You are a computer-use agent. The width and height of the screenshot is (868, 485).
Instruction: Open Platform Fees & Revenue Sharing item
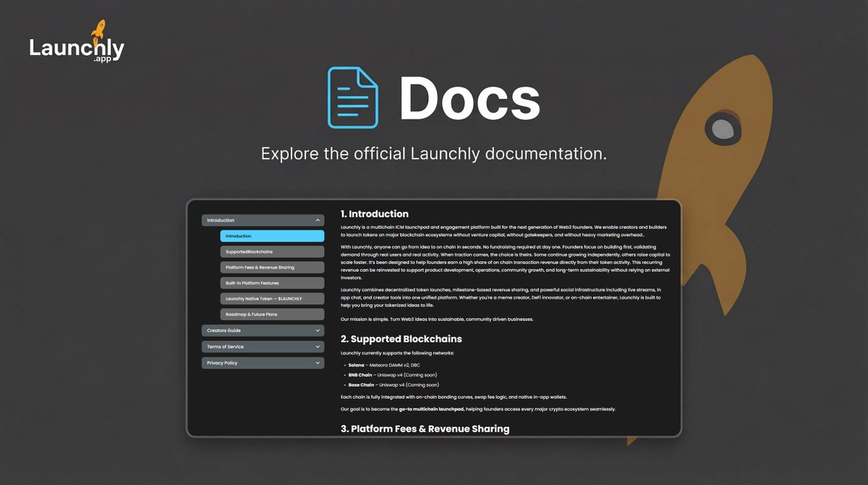tap(272, 267)
